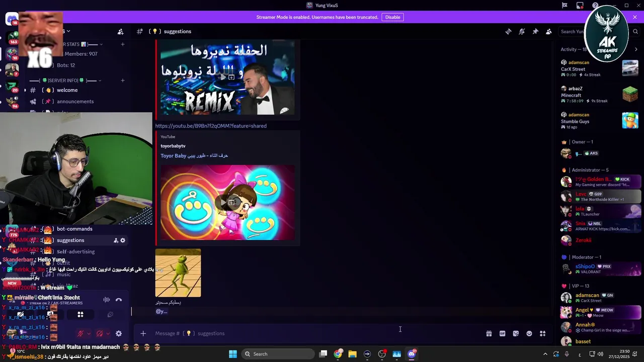Open basset member profile
644x362 pixels.
click(x=601, y=341)
